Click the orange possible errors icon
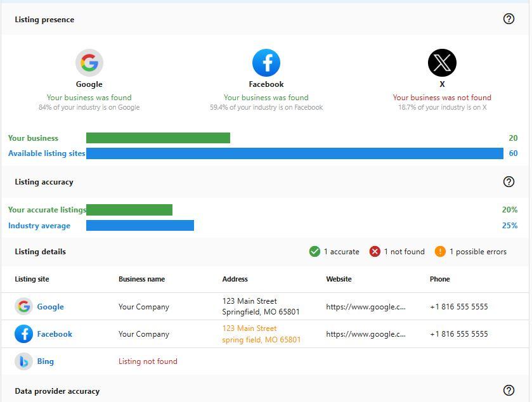 pos(442,251)
